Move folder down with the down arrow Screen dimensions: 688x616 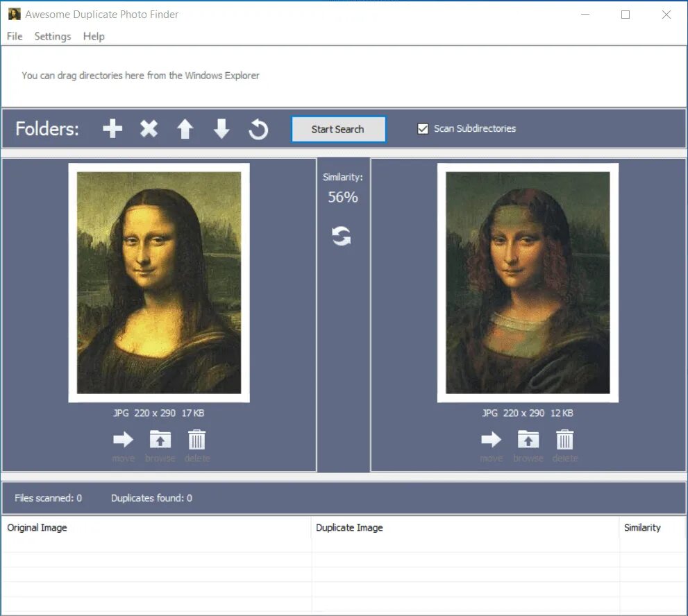[221, 129]
